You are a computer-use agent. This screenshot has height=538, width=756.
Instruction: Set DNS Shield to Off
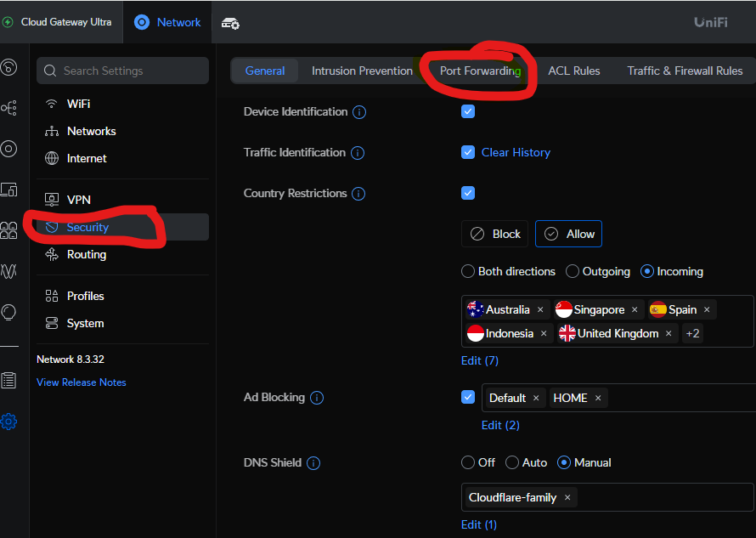[468, 462]
